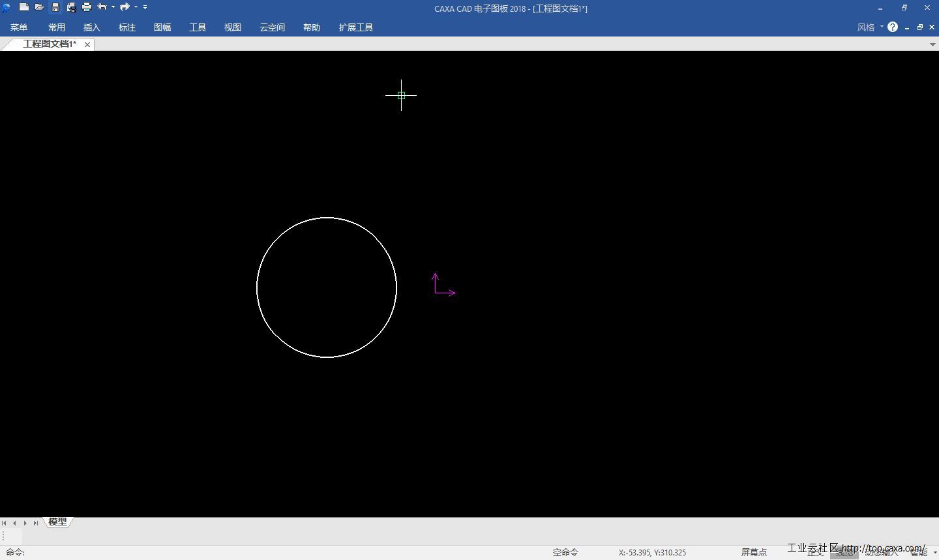Switch to the 模型 model tab
Viewport: 939px width, 560px height.
pyautogui.click(x=57, y=522)
